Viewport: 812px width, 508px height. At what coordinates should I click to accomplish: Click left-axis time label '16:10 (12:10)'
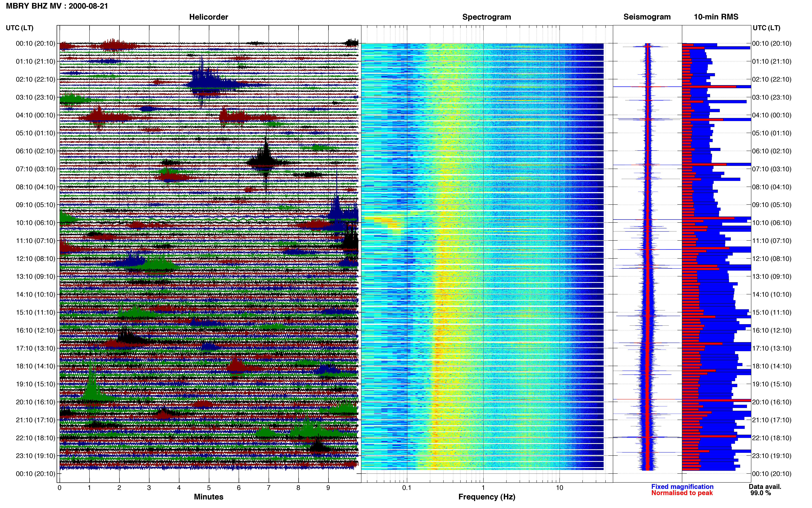36,330
